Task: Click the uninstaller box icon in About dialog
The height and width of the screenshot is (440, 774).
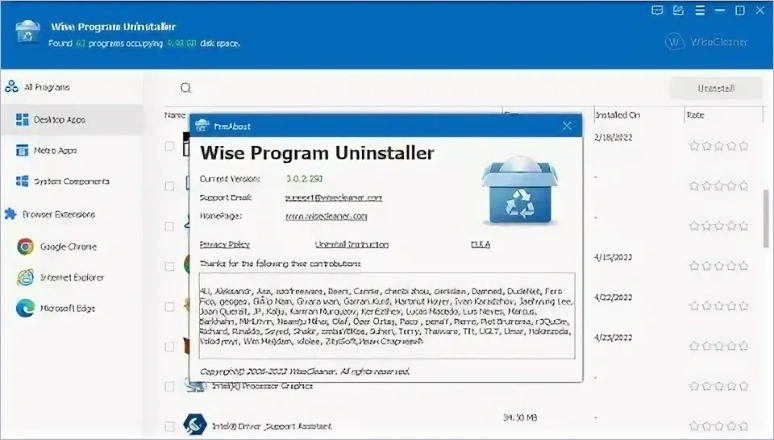Action: [520, 190]
